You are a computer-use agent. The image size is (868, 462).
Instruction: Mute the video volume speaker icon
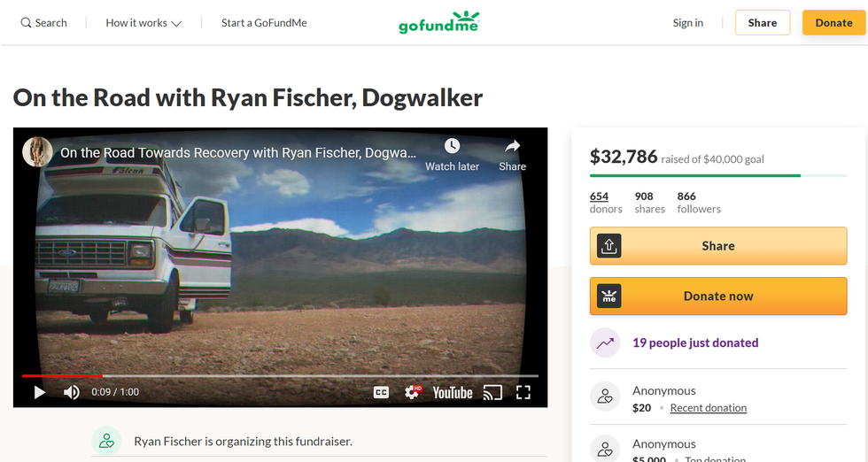[72, 392]
